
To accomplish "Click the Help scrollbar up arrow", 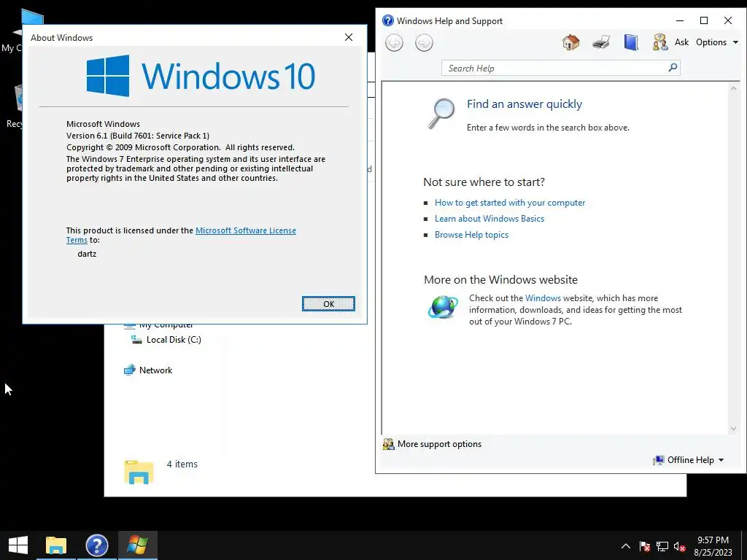I will (734, 88).
